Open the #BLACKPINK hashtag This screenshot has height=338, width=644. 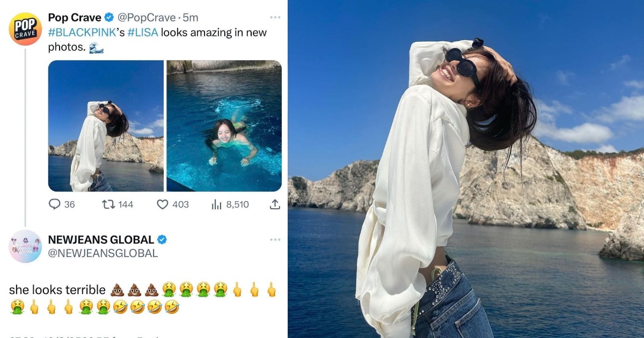82,32
